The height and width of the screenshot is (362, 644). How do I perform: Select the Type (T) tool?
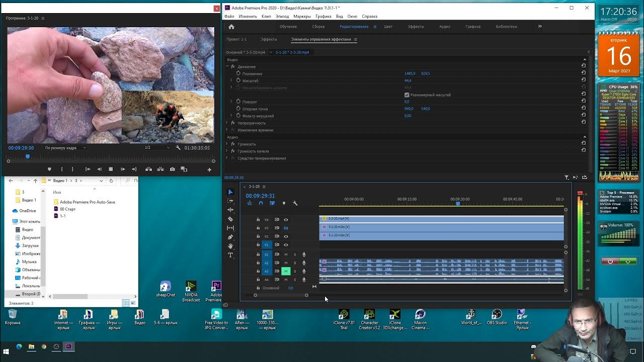coord(230,255)
